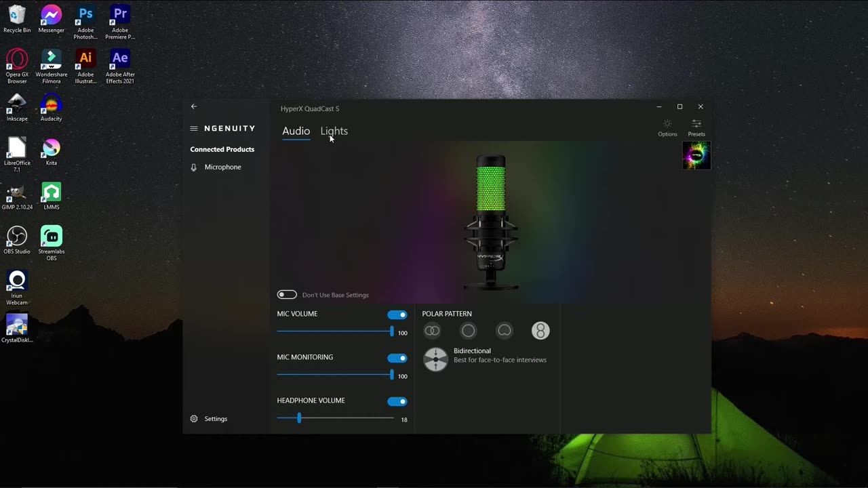Open Adobe Illustrator desktop shortcut

[85, 67]
